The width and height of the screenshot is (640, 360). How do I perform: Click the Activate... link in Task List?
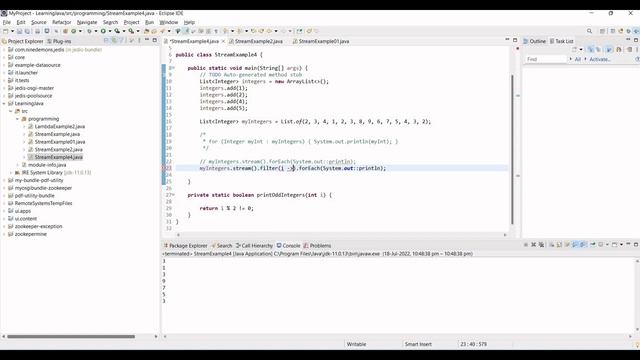[x=600, y=59]
